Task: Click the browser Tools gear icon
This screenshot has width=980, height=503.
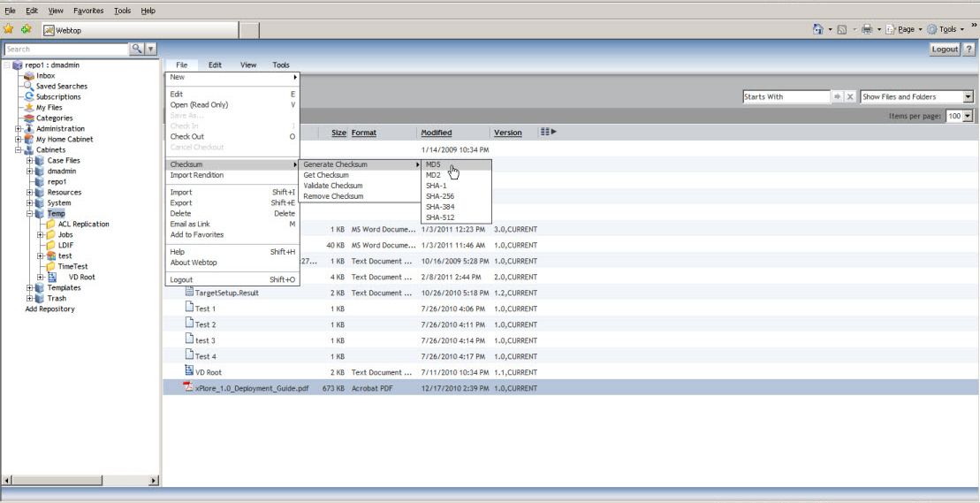Action: pos(932,29)
